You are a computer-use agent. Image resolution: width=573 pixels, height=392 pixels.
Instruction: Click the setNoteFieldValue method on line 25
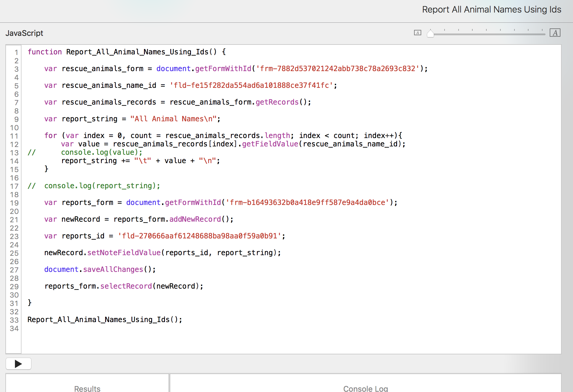point(124,253)
